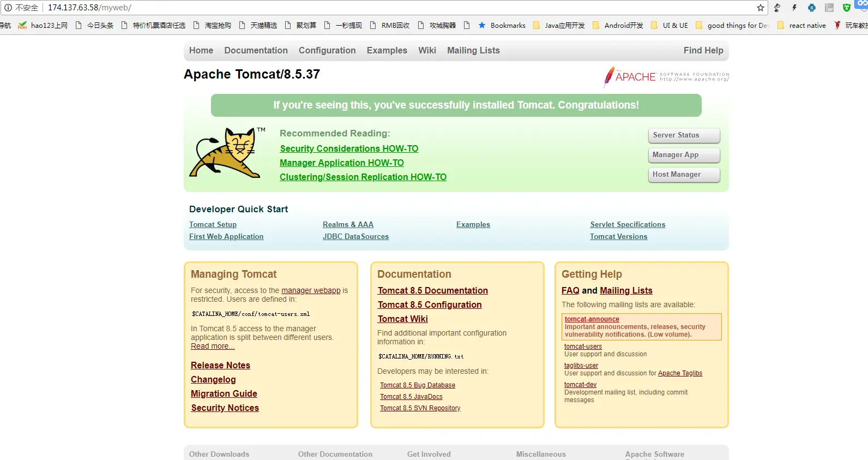Open Tomcat 8.5 Documentation link

433,290
